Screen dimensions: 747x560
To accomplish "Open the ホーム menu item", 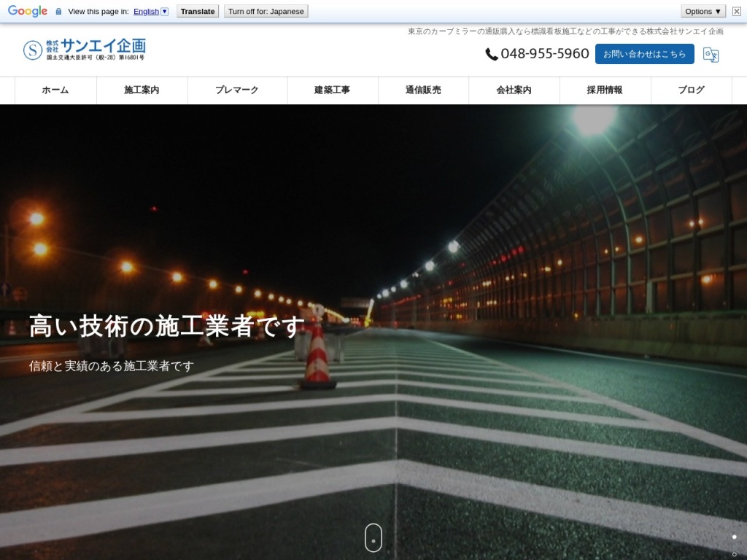I will coord(55,90).
